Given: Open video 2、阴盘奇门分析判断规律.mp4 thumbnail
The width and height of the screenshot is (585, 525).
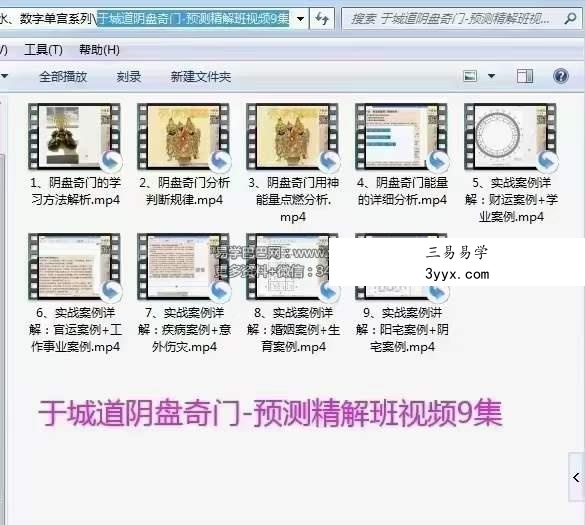Looking at the screenshot, I should pyautogui.click(x=184, y=137).
